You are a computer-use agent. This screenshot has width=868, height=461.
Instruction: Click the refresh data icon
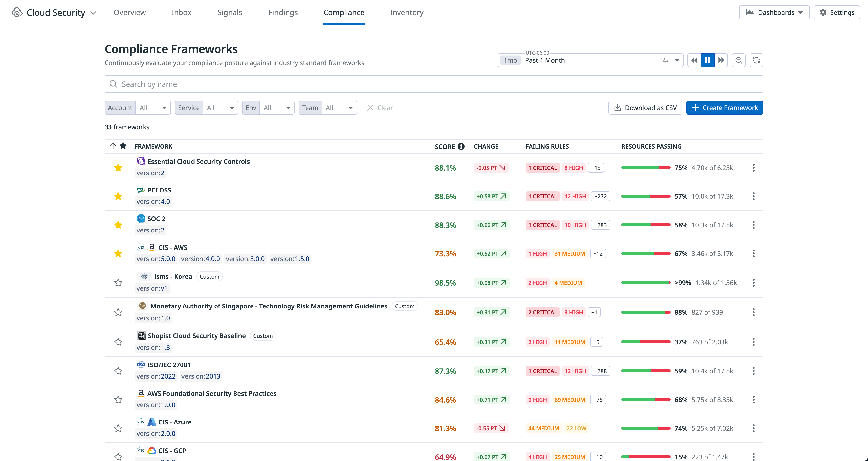pos(756,60)
